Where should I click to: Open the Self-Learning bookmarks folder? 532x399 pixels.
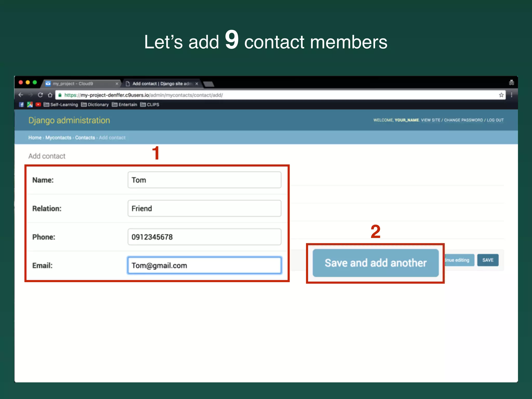pos(61,104)
